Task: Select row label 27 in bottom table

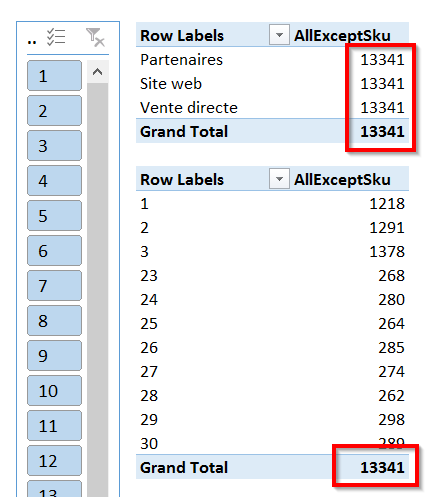Action: pos(149,372)
